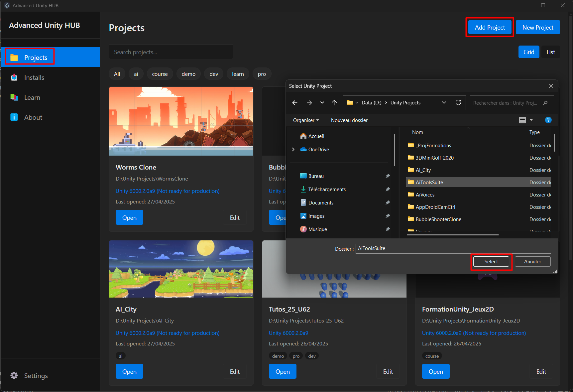573x392 pixels.
Task: Go forward in the file dialog
Action: click(309, 103)
